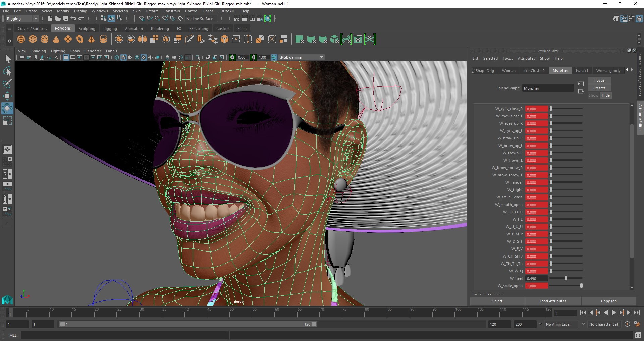
Task: Click the Select button in Attribute Editor
Action: (x=497, y=301)
